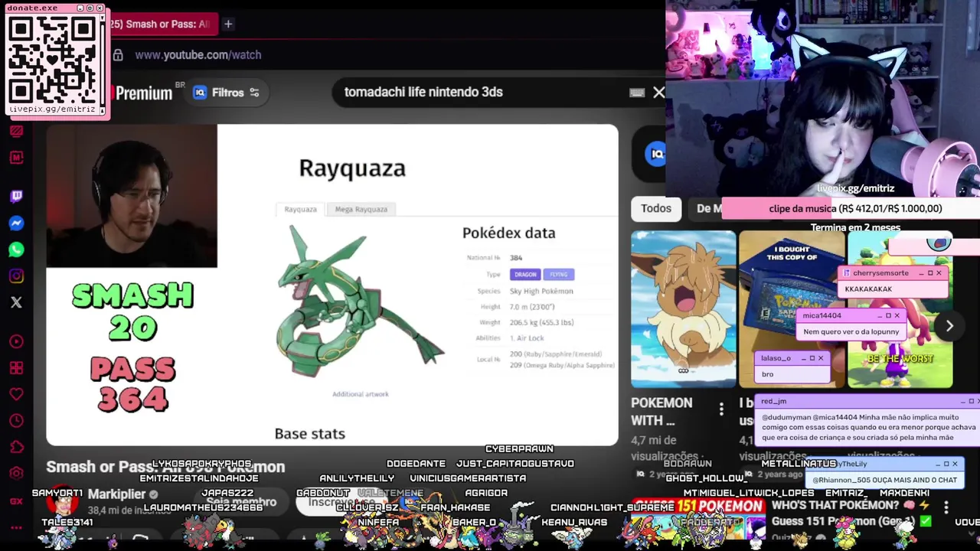The height and width of the screenshot is (551, 980).
Task: Open the GX corner icon in sidebar
Action: [16, 501]
